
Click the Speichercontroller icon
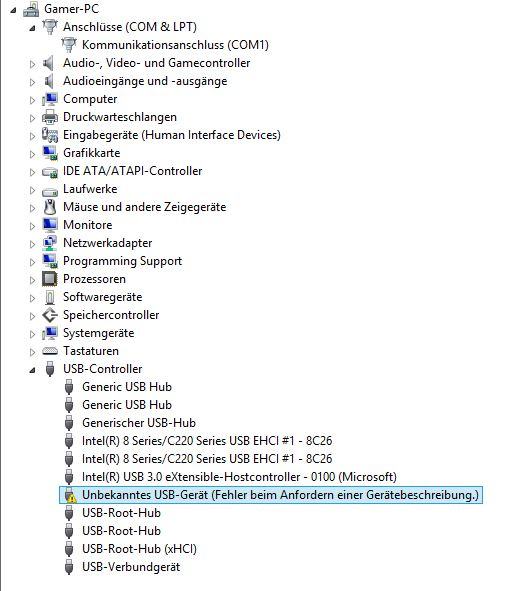pos(50,315)
